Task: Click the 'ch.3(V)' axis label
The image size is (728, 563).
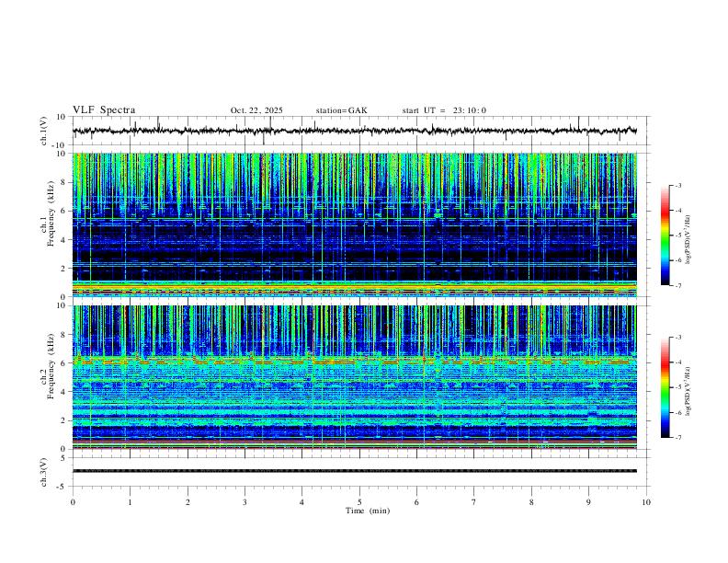Action: tap(44, 472)
